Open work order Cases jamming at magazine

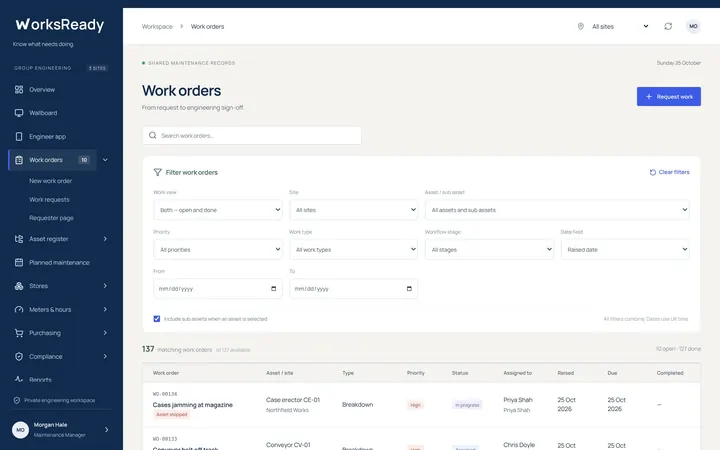click(x=193, y=405)
